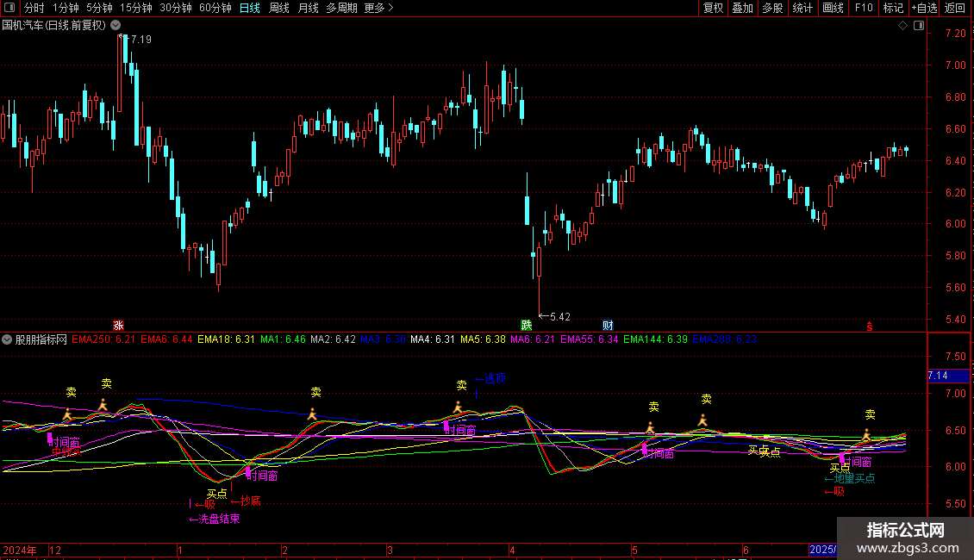Open the F10 company info
974x560 pixels.
coord(864,8)
